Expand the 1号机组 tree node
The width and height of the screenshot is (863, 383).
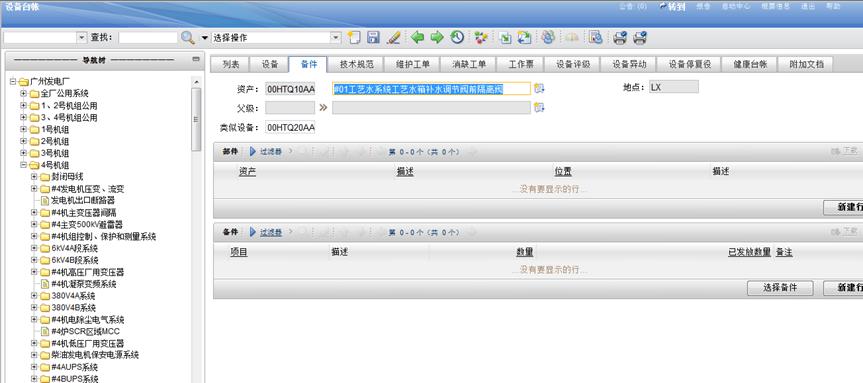pos(23,129)
